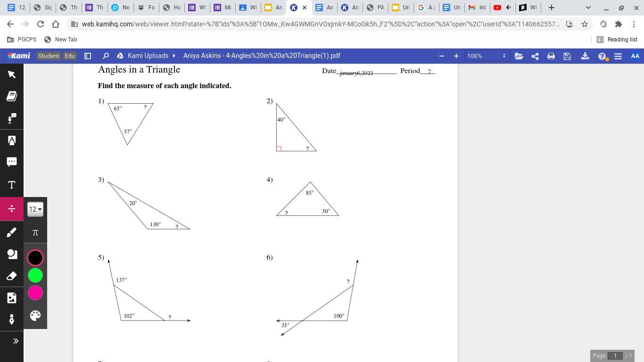This screenshot has width=644, height=362.
Task: Choose pink color swatch
Action: [35, 293]
